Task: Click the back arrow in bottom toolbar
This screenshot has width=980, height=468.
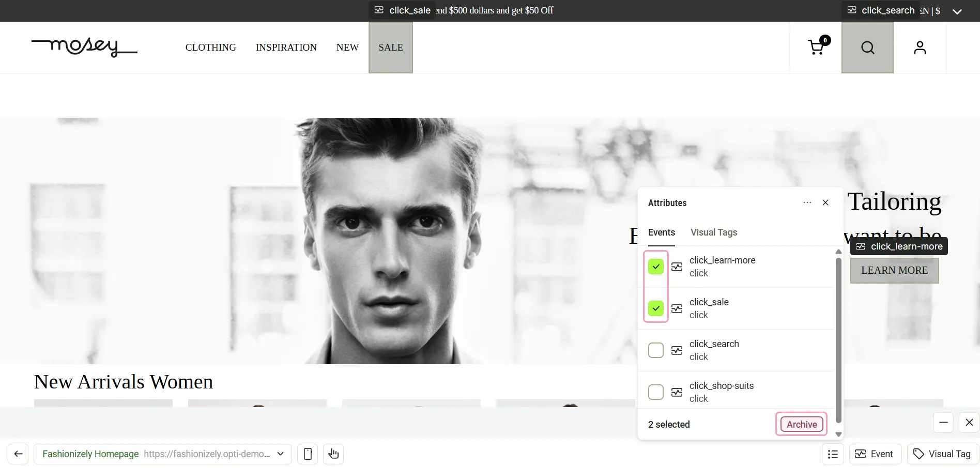Action: (x=18, y=454)
